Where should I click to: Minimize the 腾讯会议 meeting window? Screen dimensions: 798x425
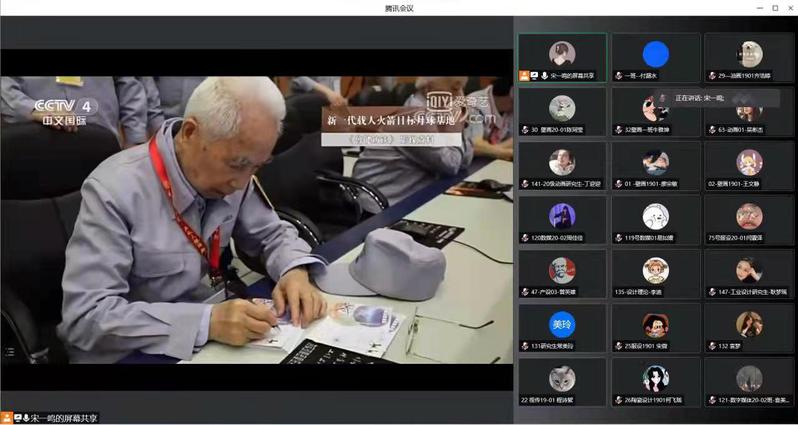point(733,7)
